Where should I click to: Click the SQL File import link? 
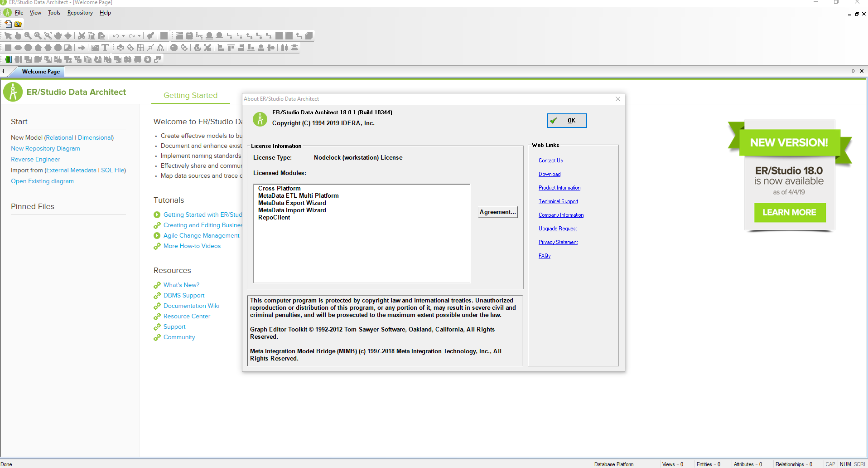click(x=112, y=170)
